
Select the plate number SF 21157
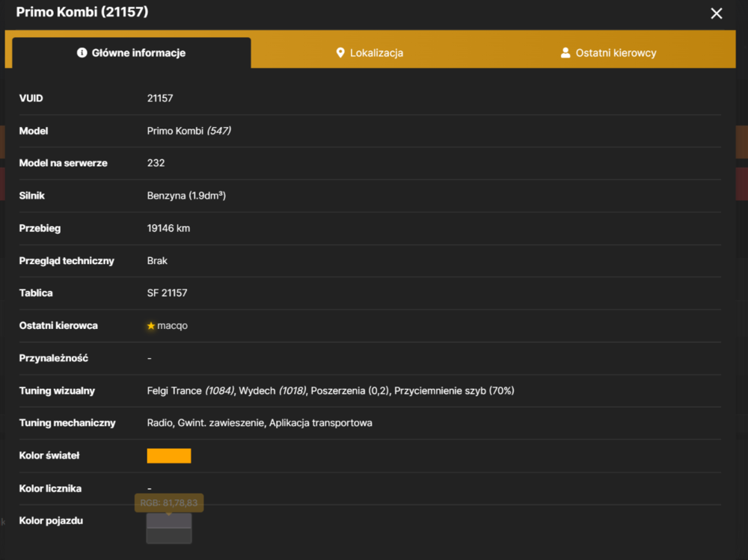pyautogui.click(x=167, y=293)
